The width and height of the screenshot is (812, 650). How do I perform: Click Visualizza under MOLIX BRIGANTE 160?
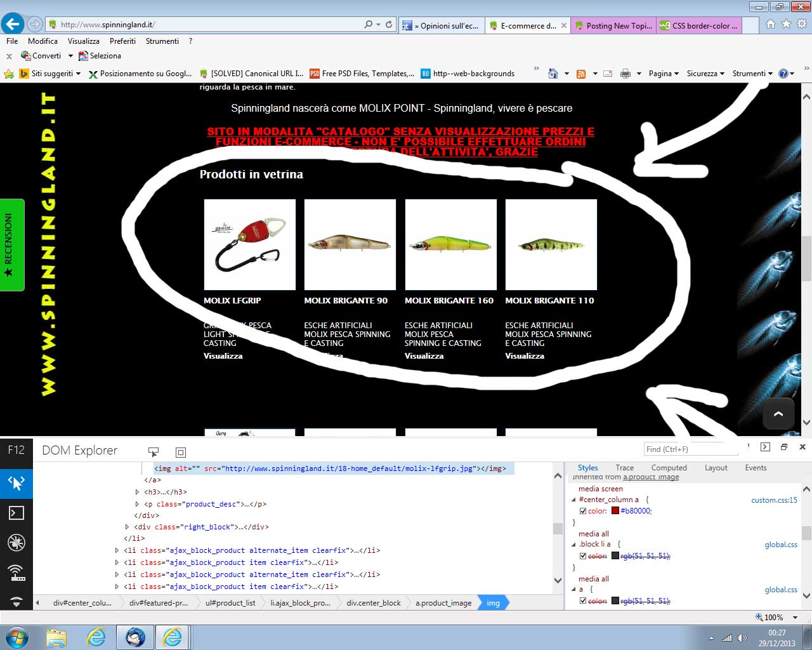click(x=424, y=356)
